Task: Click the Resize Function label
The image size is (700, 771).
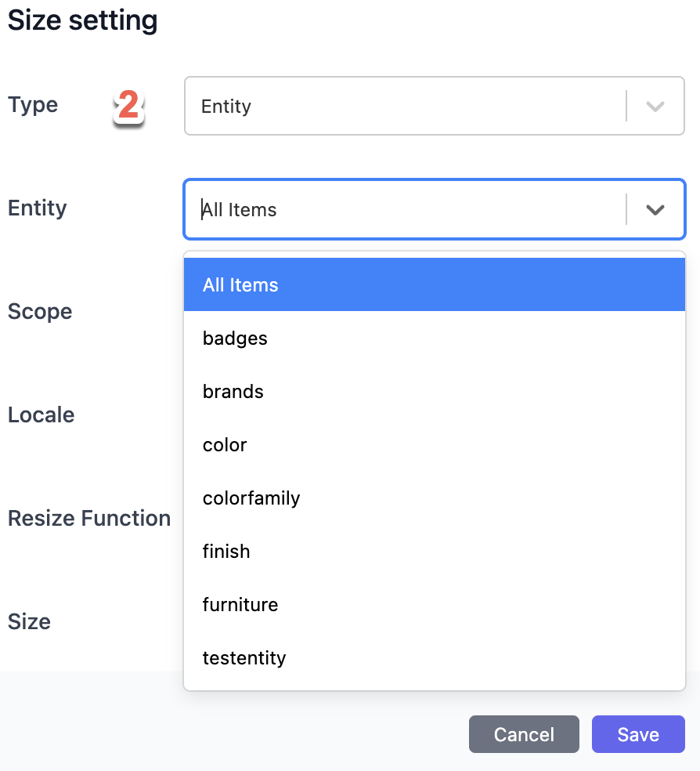Action: (89, 518)
